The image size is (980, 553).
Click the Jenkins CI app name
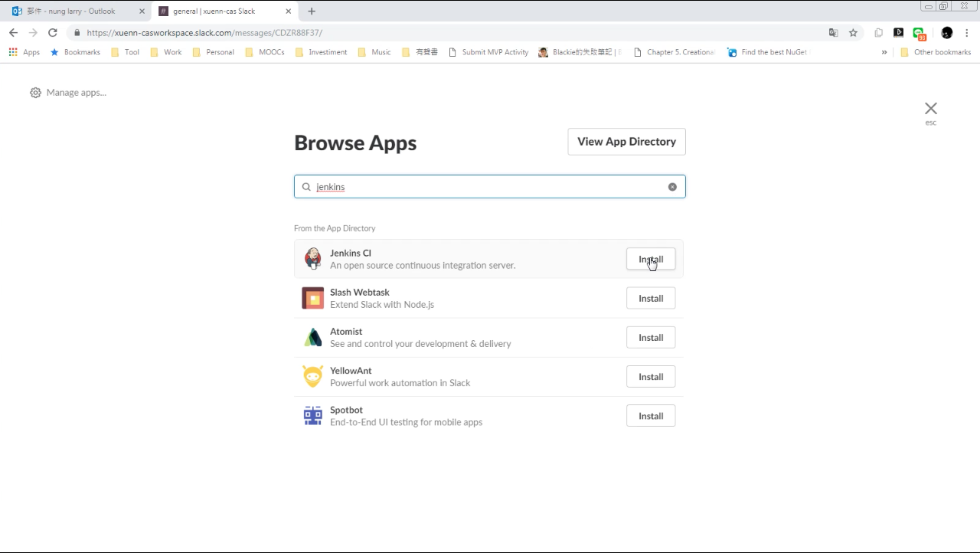[351, 253]
